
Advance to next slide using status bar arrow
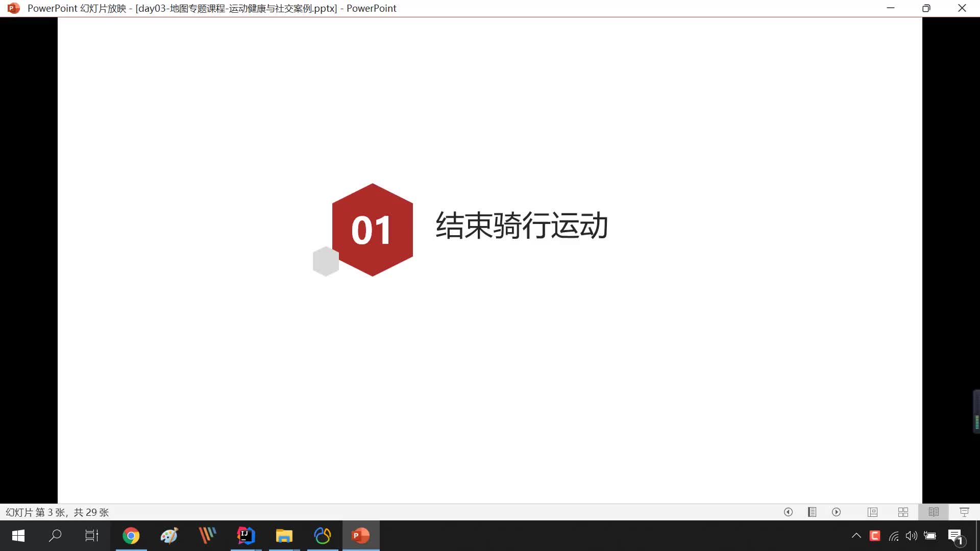click(x=836, y=512)
